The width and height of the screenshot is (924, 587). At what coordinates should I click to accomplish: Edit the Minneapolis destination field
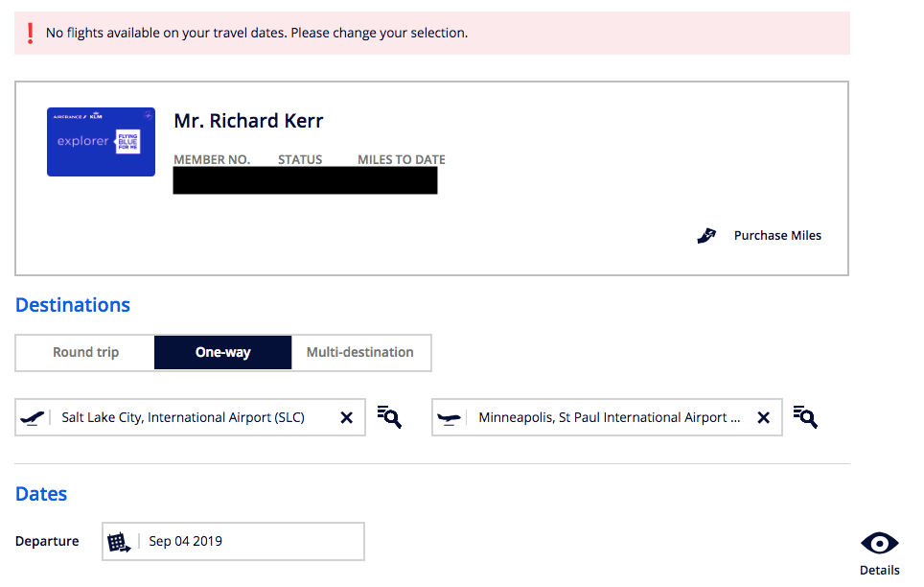click(x=609, y=418)
